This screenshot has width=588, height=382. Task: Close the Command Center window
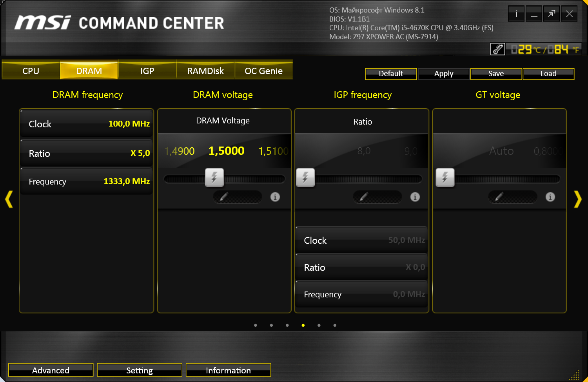pos(569,14)
